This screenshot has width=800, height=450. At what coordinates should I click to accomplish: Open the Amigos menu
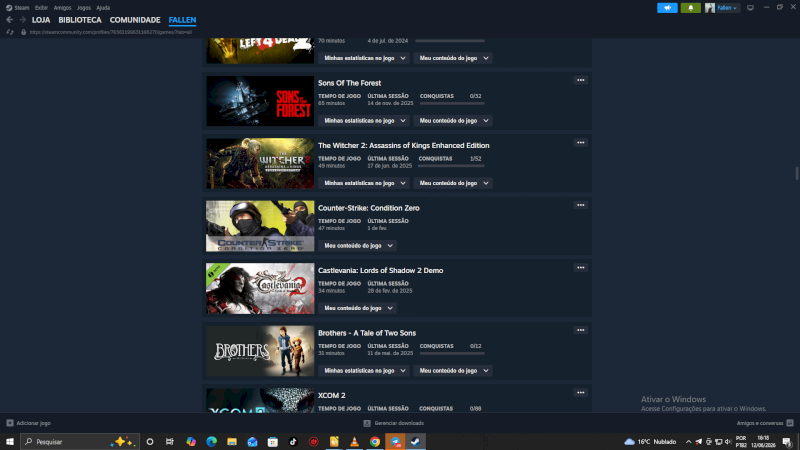(x=62, y=8)
